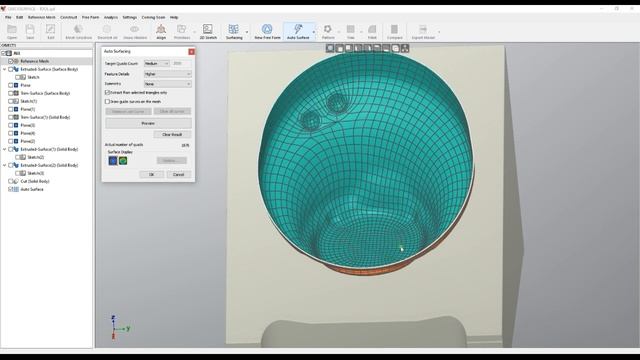Image resolution: width=640 pixels, height=360 pixels.
Task: Open the Free Form menu
Action: 90,18
